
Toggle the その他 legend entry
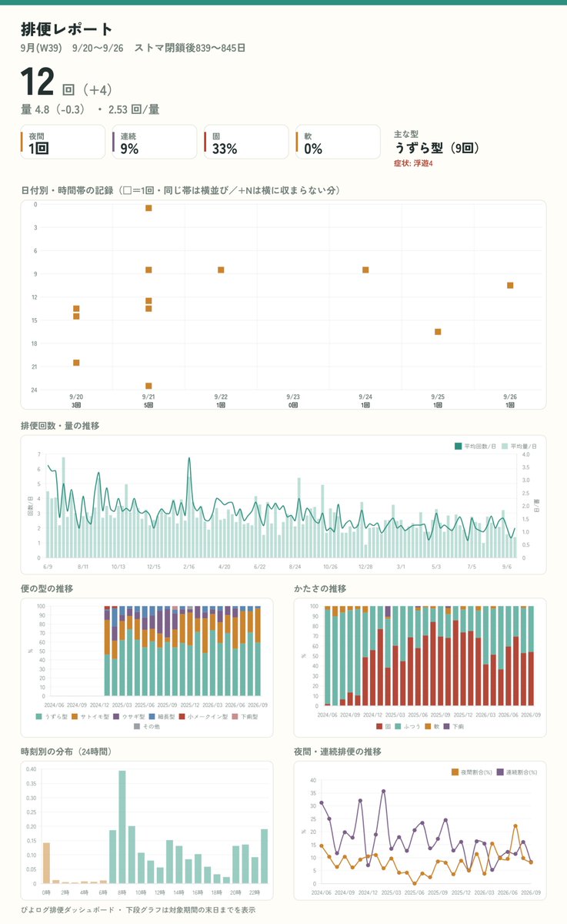point(146,726)
